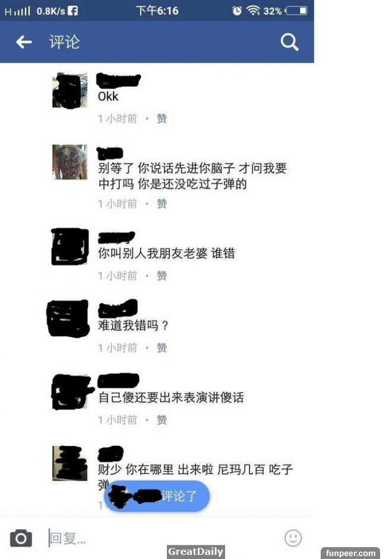Viewport: 392px width, 559px height.
Task: Open the avatar beside the 'Okk' comment
Action: pos(69,90)
